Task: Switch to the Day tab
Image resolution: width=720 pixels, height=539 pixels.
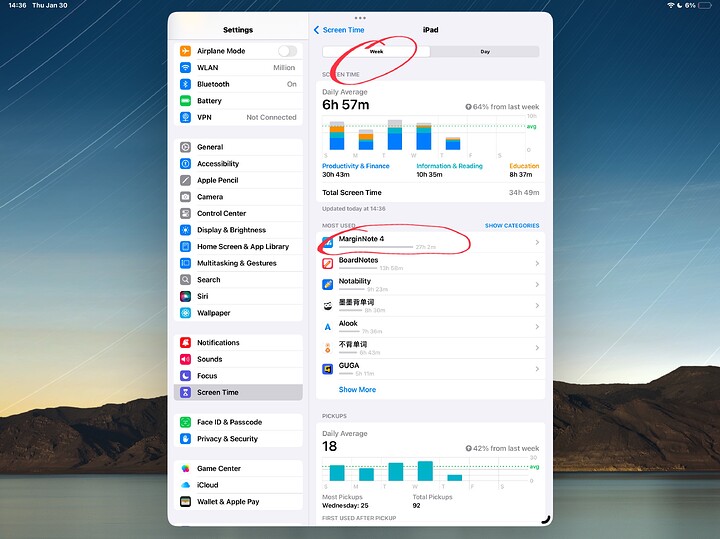Action: [485, 52]
